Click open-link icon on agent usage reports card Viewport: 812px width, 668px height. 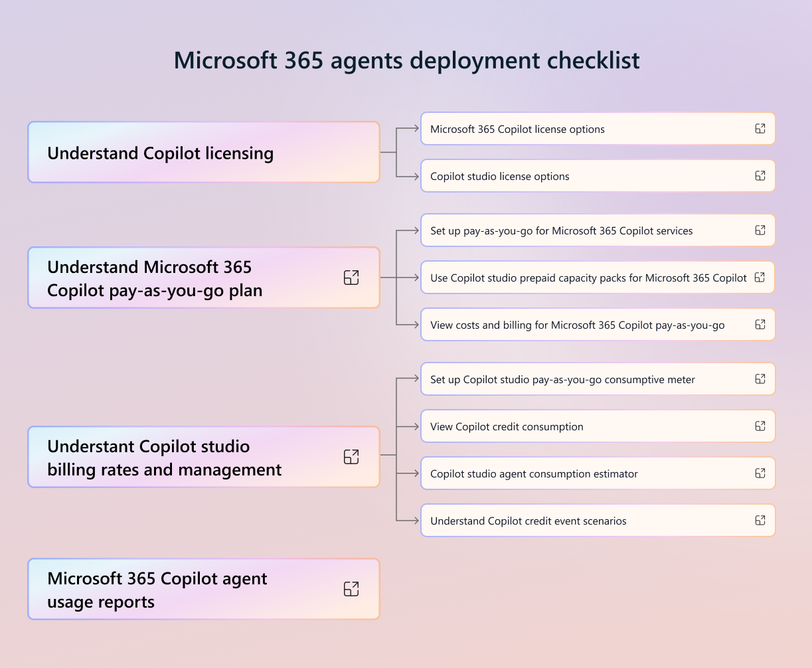351,589
